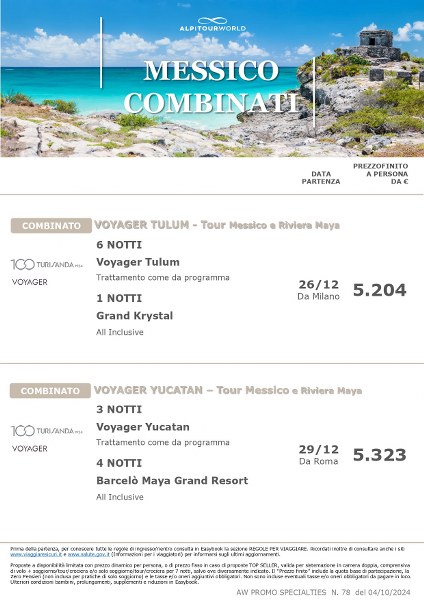424x600 pixels.
Task: Open the www.viaggiaresicuri.it link
Action: [x=36, y=554]
